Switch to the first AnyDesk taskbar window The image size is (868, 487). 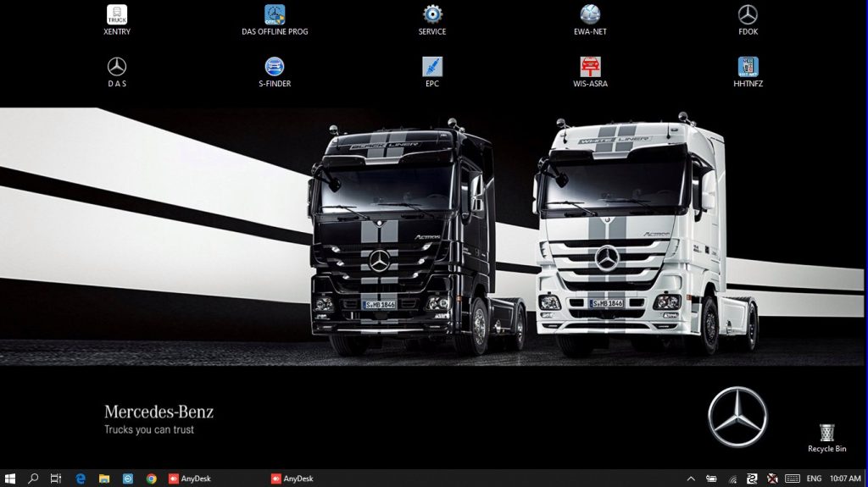(x=190, y=479)
